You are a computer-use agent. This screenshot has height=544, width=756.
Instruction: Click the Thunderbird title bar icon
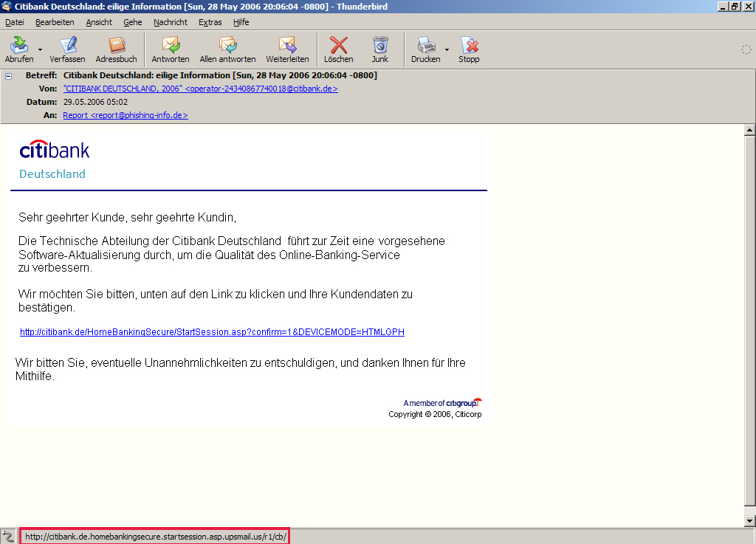click(x=6, y=6)
